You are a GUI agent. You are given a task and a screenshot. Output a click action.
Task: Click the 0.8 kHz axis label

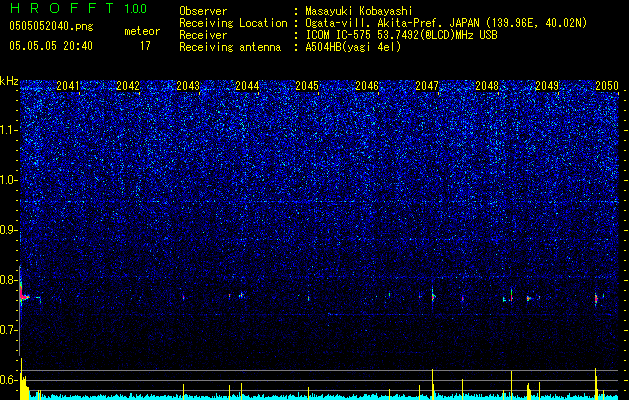9,280
